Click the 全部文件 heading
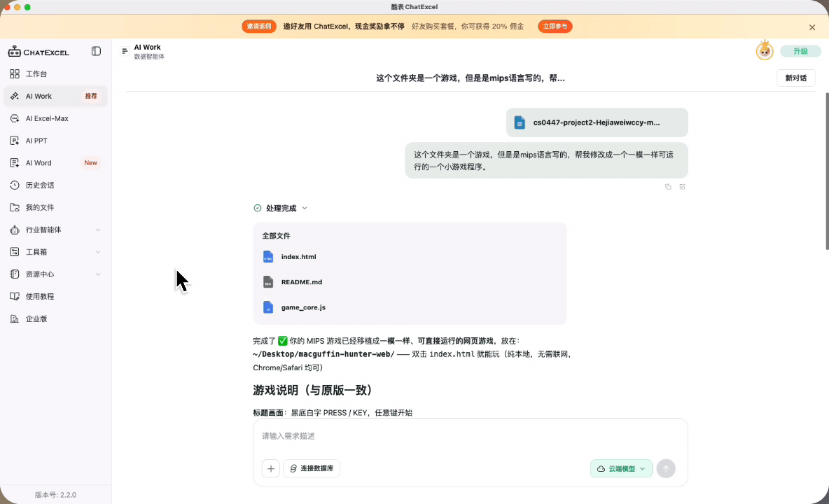 coord(276,236)
